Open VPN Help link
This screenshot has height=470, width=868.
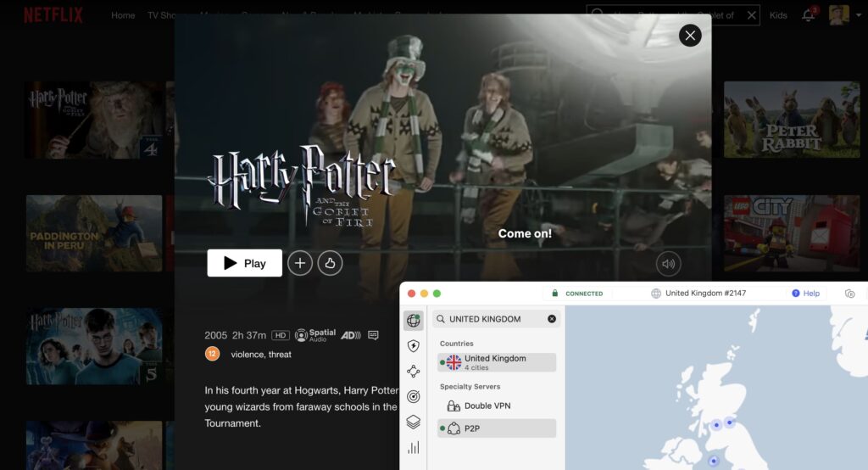805,294
